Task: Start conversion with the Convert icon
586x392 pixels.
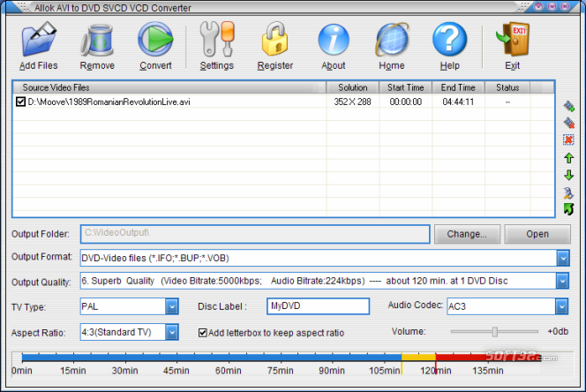Action: coord(155,39)
